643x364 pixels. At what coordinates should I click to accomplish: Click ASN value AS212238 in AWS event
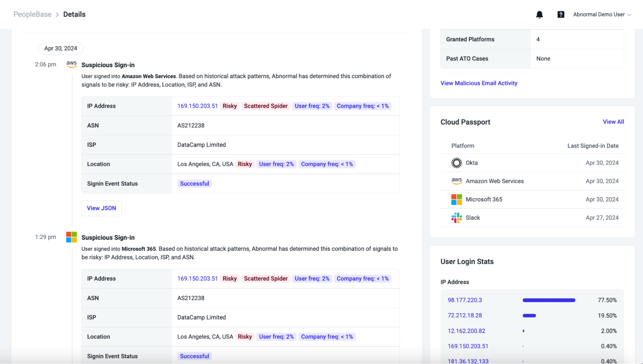191,126
